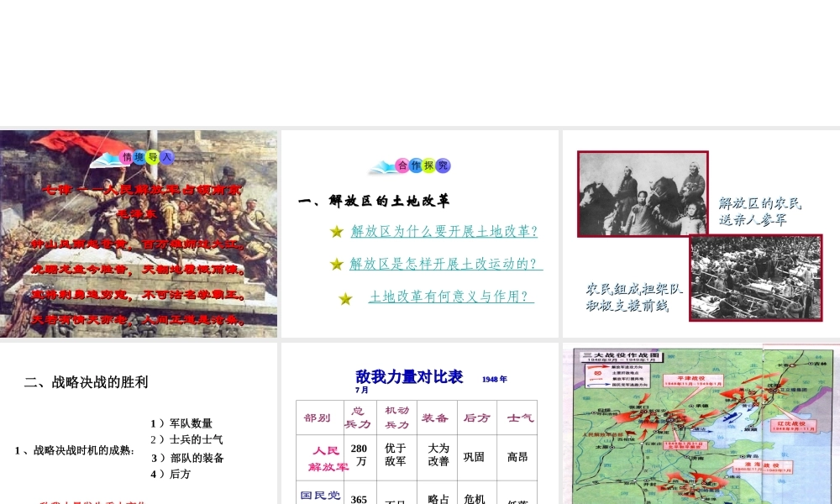Screen dimensions: 840x504
Task: Select the photo of the stretcher teams
Action: coord(756,277)
